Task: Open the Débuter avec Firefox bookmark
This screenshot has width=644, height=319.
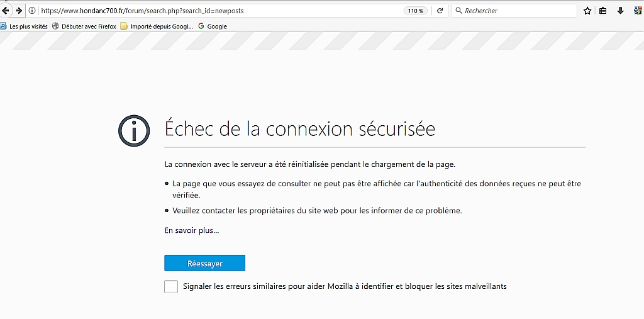Action: (x=85, y=26)
